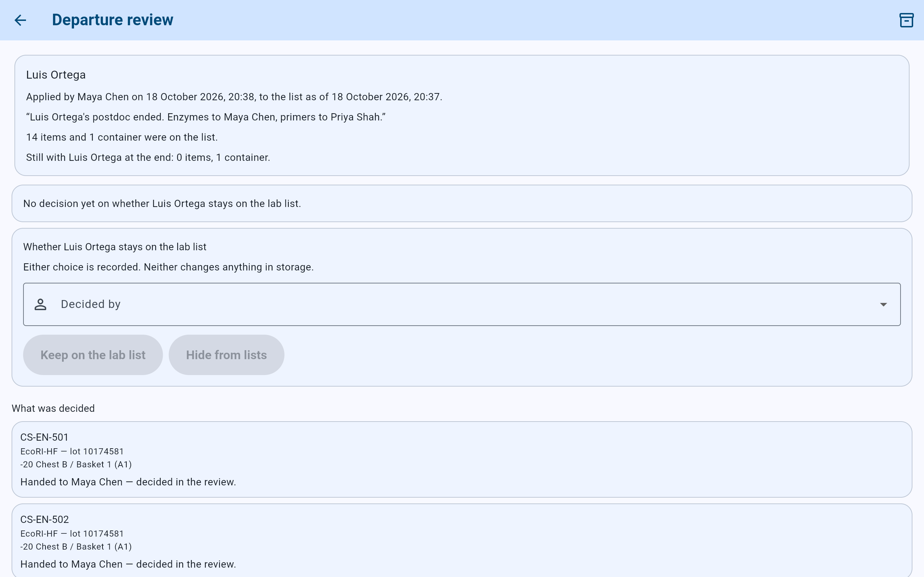Click the Applied by Maya Chen line

[x=234, y=97]
